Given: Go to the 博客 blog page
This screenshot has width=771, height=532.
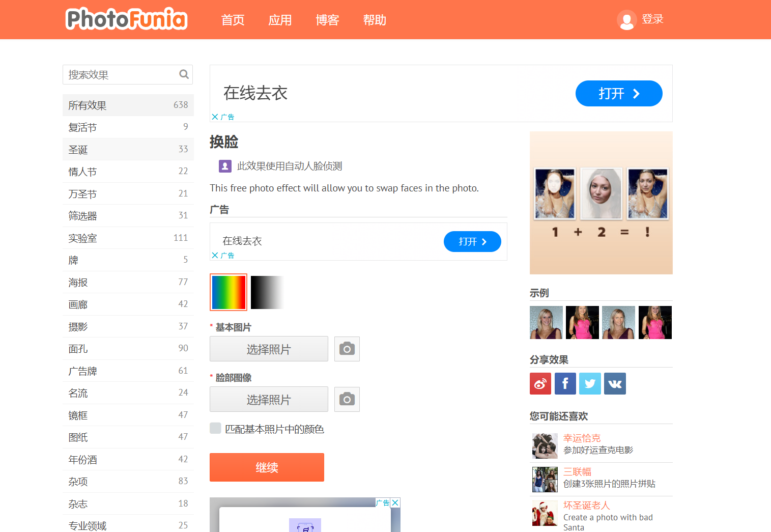Looking at the screenshot, I should coord(327,20).
